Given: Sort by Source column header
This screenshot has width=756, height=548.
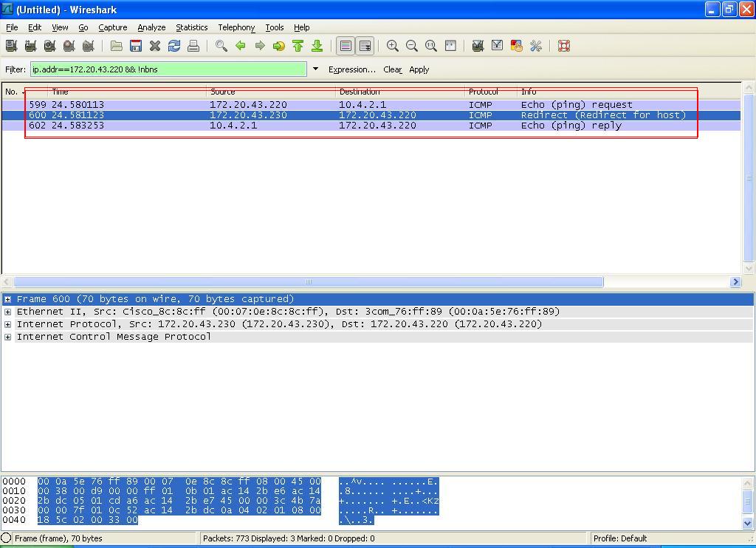Looking at the screenshot, I should point(271,92).
